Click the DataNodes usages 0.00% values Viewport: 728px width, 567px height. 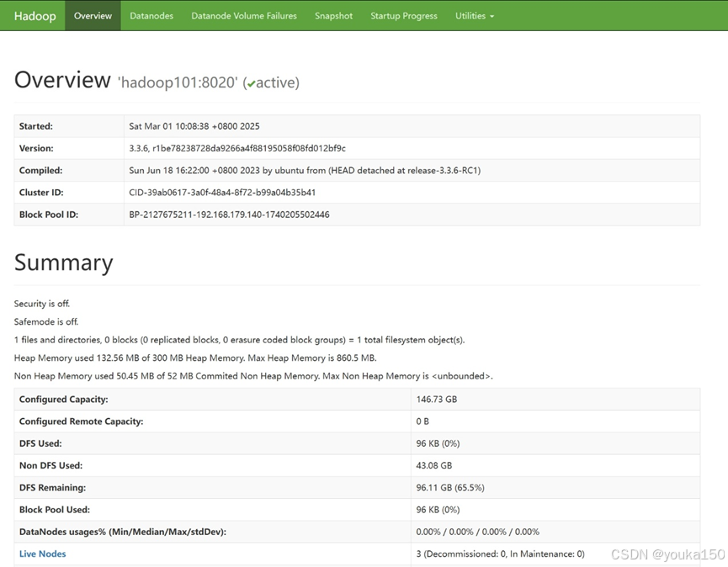(x=477, y=532)
